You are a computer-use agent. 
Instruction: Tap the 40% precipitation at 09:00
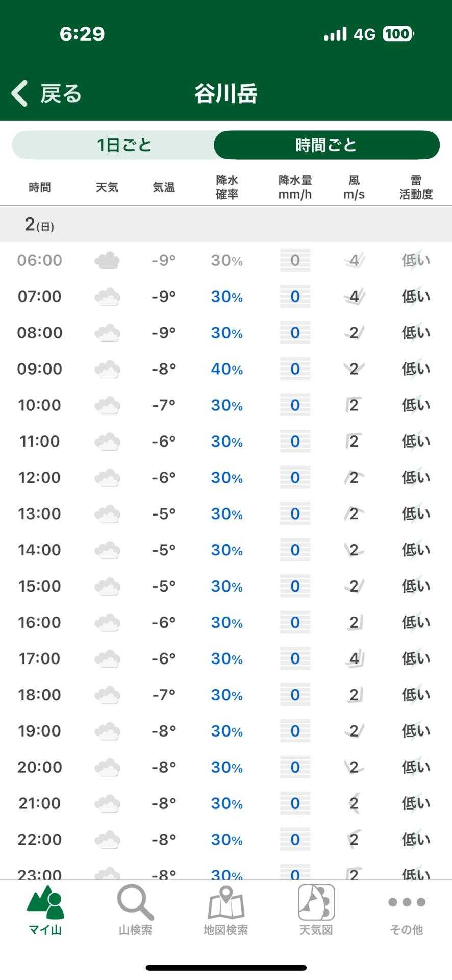227,369
